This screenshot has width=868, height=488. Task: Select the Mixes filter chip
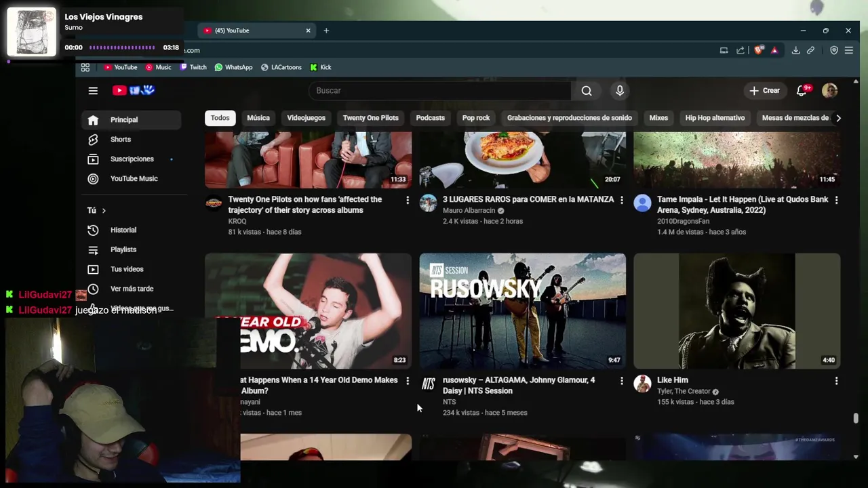click(658, 118)
